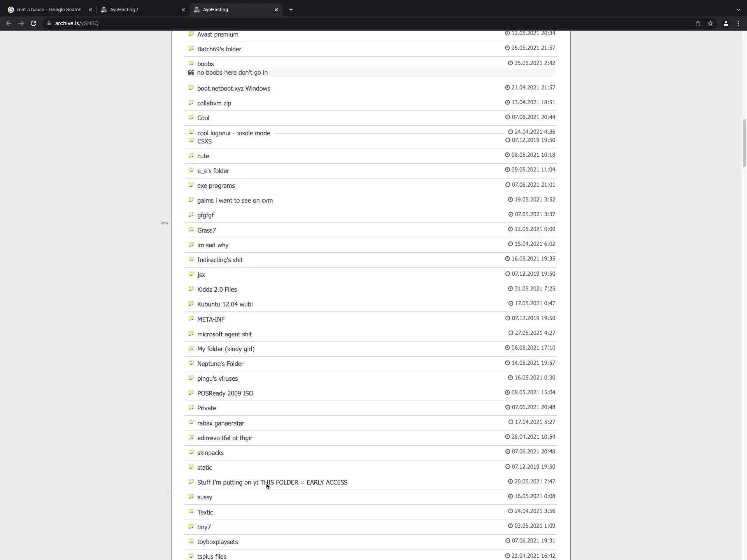747x560 pixels.
Task: Click the share page icon
Action: click(x=698, y=23)
